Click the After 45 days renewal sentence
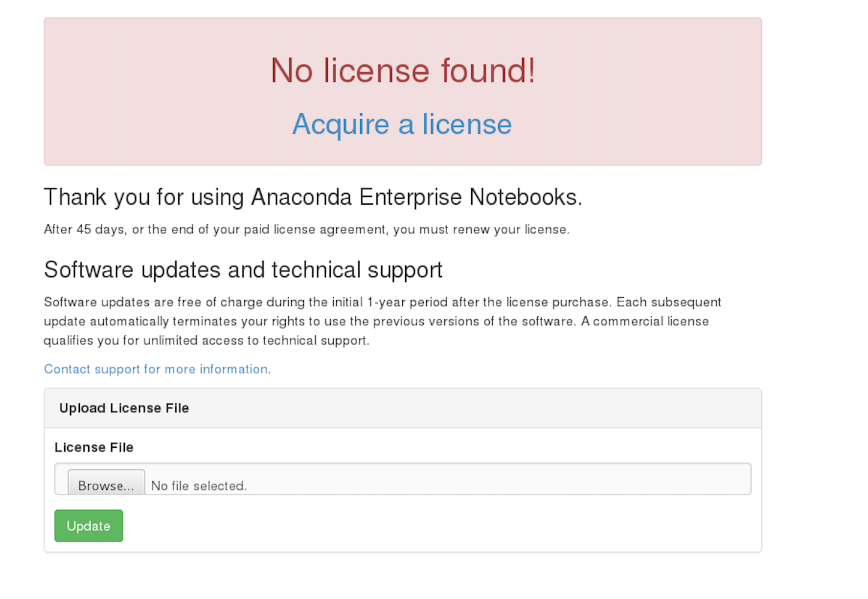 pyautogui.click(x=307, y=229)
